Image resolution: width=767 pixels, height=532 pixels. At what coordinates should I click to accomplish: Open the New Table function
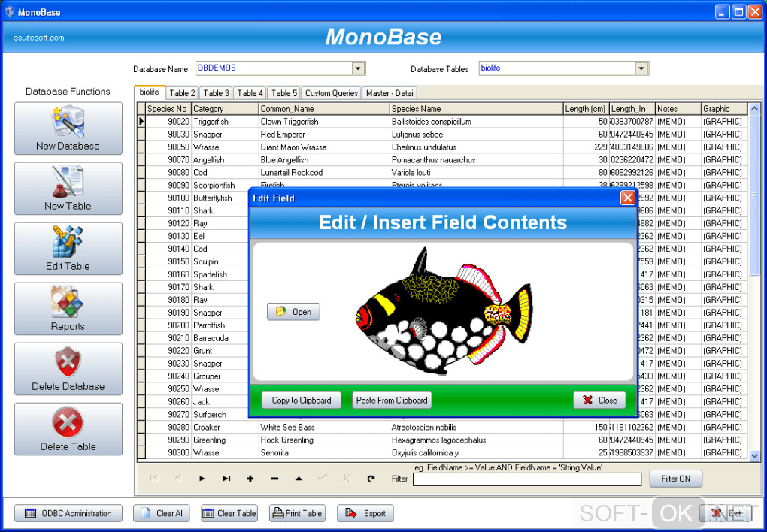point(68,189)
